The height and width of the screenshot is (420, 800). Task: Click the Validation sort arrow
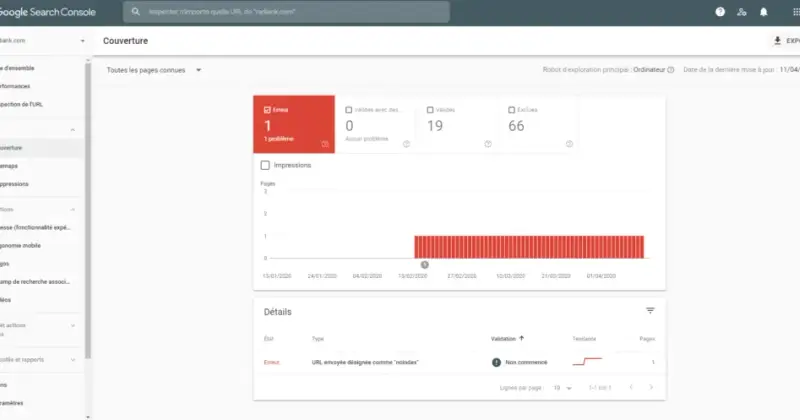pos(521,338)
